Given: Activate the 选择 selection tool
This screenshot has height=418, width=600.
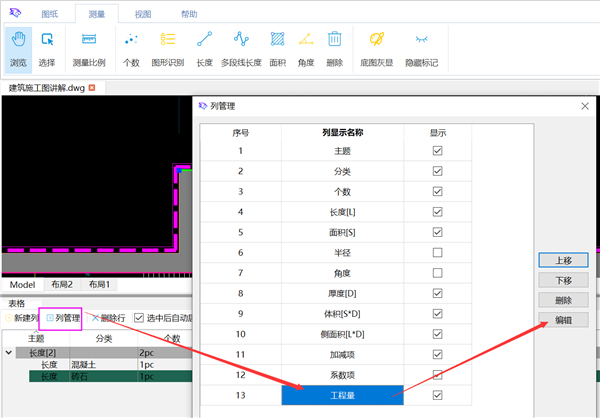Looking at the screenshot, I should (47, 49).
